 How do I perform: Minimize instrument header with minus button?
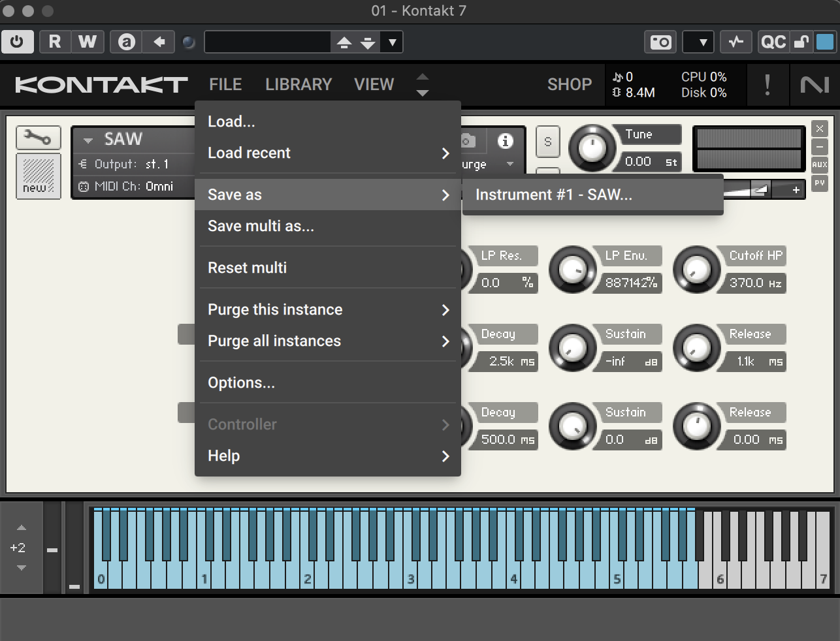click(x=820, y=147)
